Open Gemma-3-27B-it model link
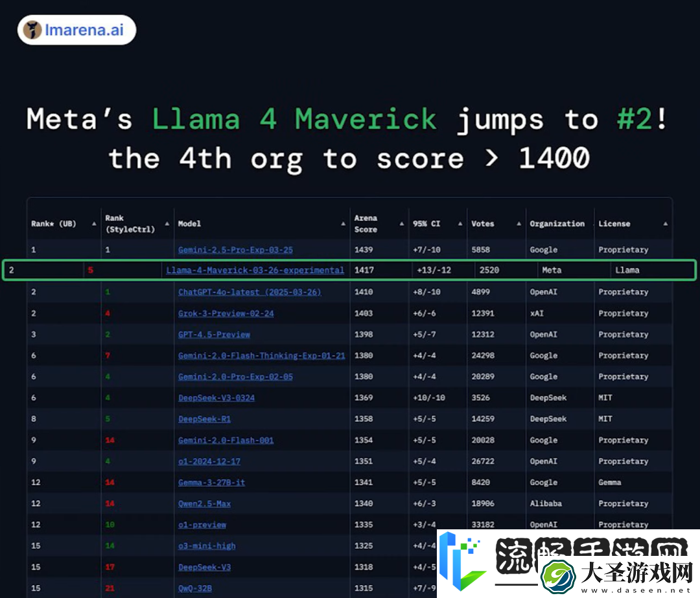 [x=211, y=483]
